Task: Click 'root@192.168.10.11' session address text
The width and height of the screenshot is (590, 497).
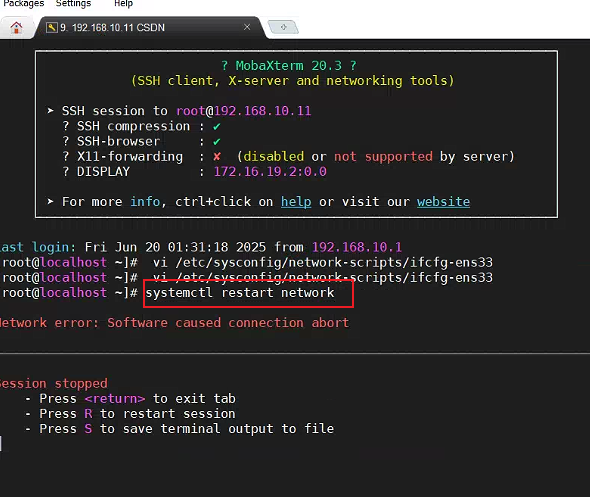Action: 243,111
